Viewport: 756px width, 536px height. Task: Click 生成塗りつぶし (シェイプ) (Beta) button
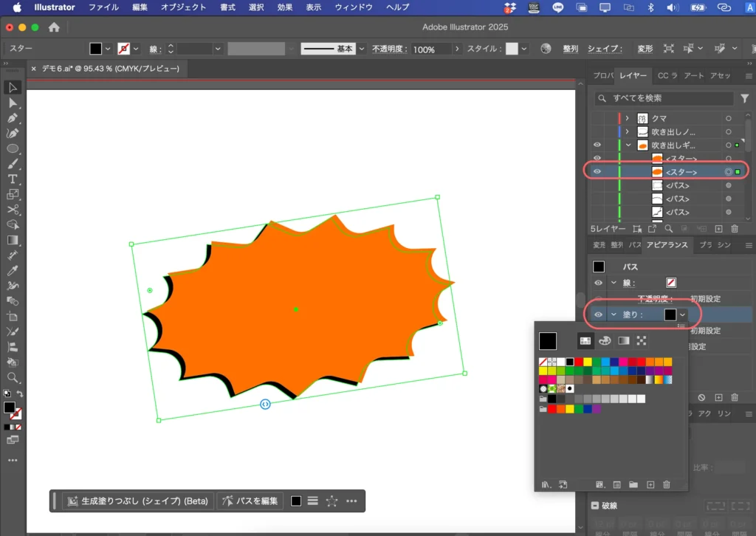(x=138, y=501)
